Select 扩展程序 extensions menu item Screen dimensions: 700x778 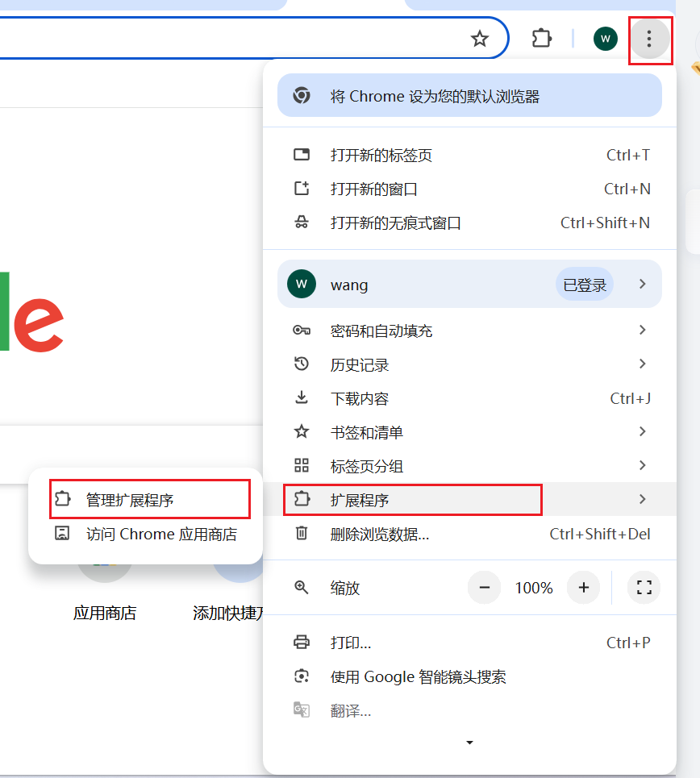pos(469,500)
